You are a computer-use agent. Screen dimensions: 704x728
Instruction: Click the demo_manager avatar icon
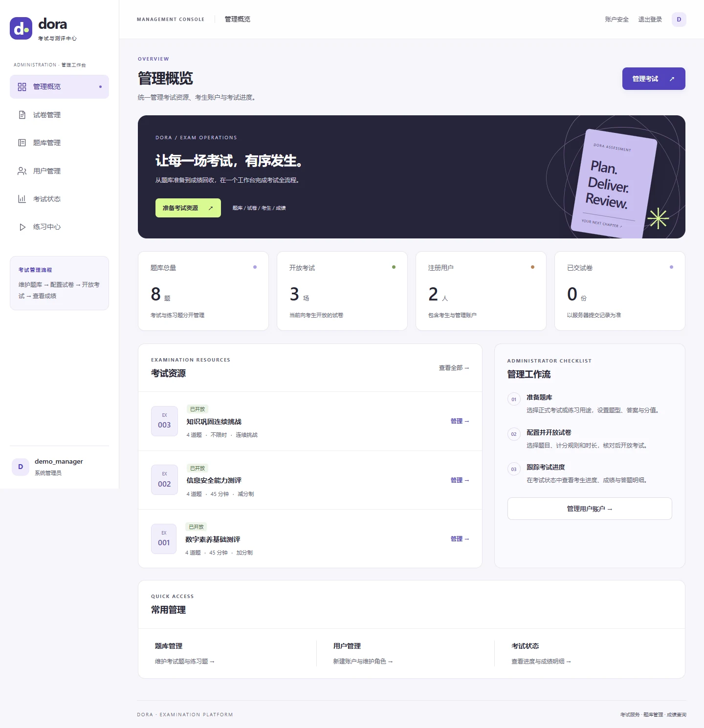pyautogui.click(x=21, y=467)
